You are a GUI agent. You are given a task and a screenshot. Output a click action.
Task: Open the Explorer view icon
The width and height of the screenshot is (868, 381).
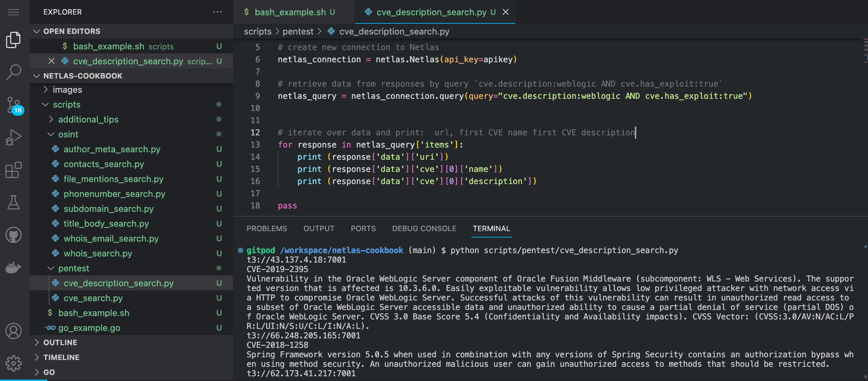[14, 40]
